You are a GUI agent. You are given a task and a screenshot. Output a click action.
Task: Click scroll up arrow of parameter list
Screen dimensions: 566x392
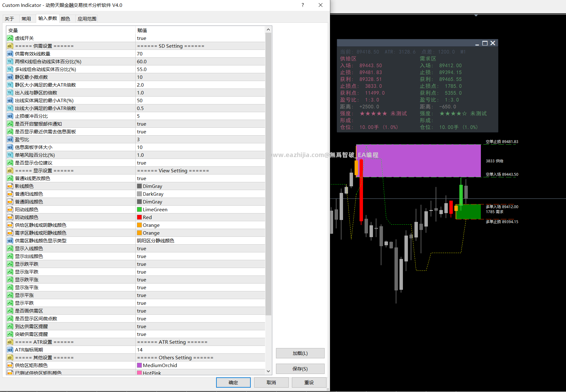pyautogui.click(x=268, y=30)
